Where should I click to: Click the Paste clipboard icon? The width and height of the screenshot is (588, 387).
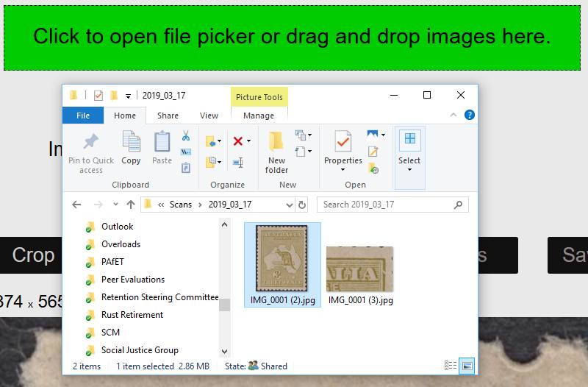(162, 141)
